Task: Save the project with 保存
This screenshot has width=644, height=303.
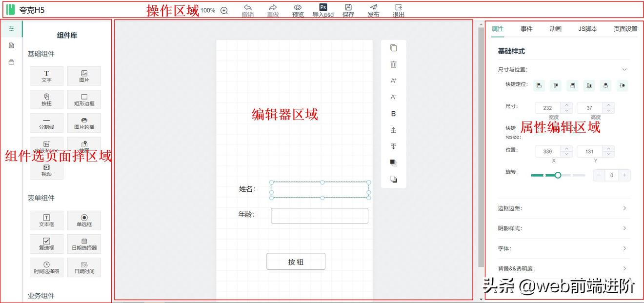Action: (x=348, y=10)
